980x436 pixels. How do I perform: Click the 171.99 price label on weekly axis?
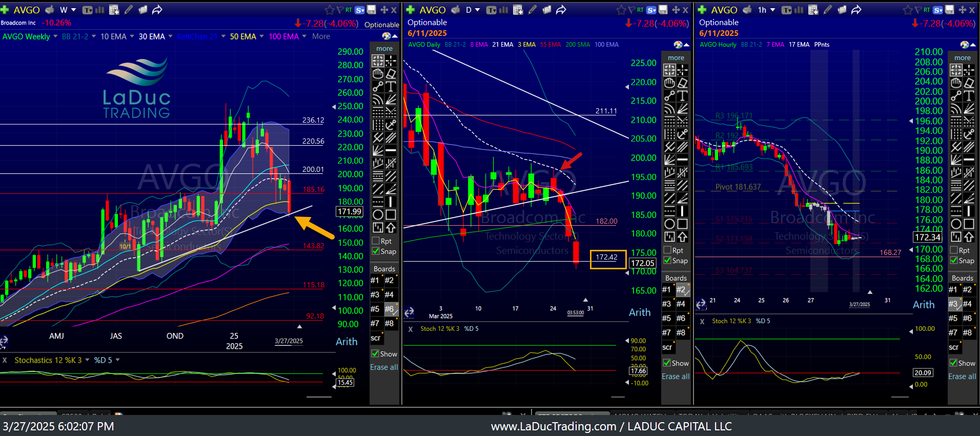(350, 211)
